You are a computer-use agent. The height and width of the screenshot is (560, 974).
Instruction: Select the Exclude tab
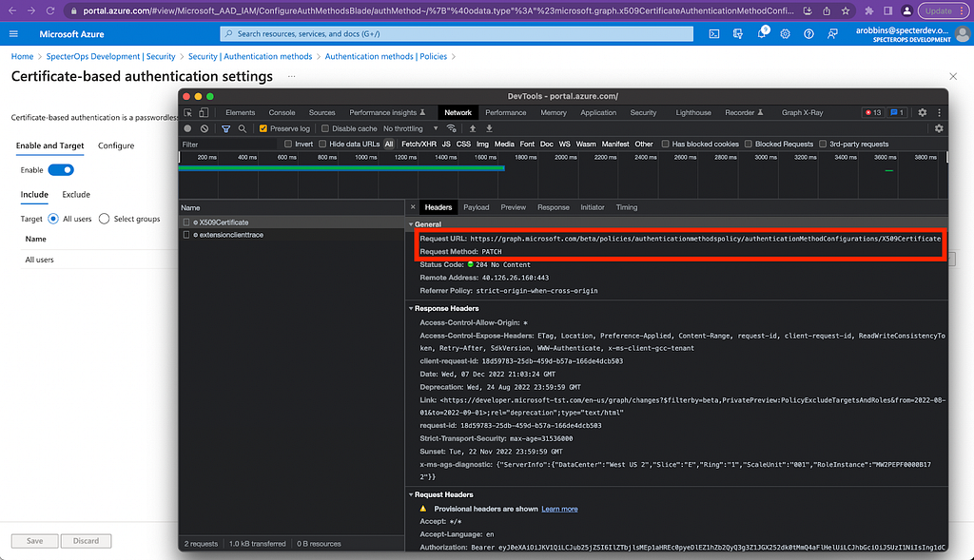76,194
